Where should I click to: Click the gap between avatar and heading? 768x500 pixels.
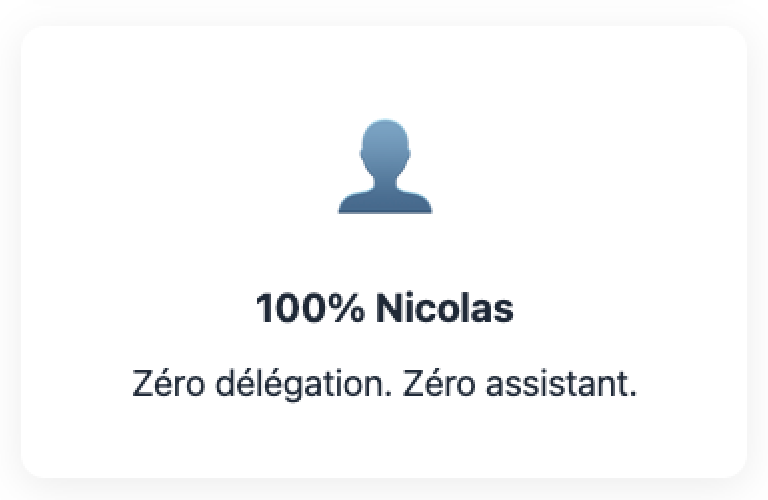pos(384,250)
